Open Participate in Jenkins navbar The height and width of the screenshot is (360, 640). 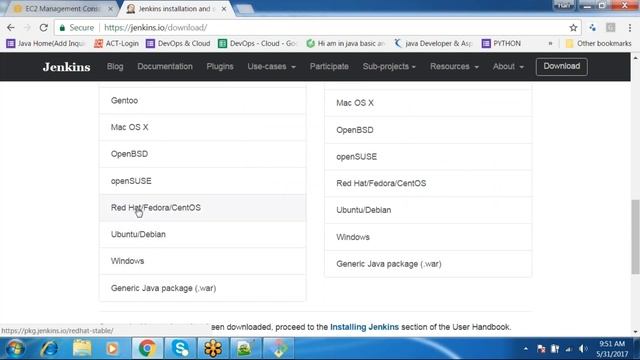pyautogui.click(x=329, y=67)
